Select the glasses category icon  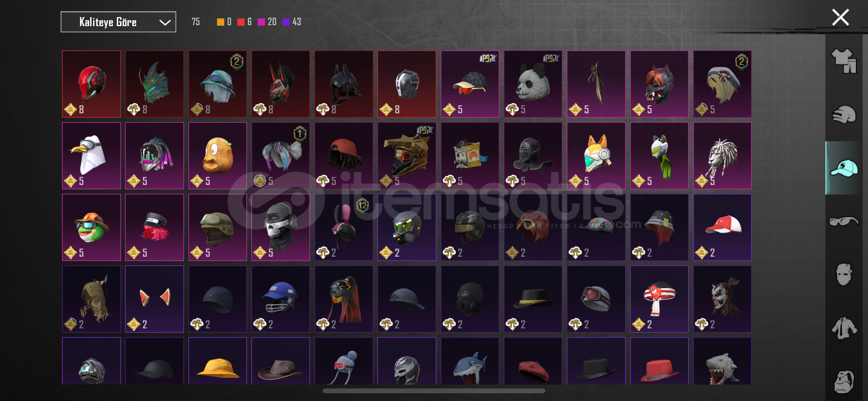click(x=844, y=221)
